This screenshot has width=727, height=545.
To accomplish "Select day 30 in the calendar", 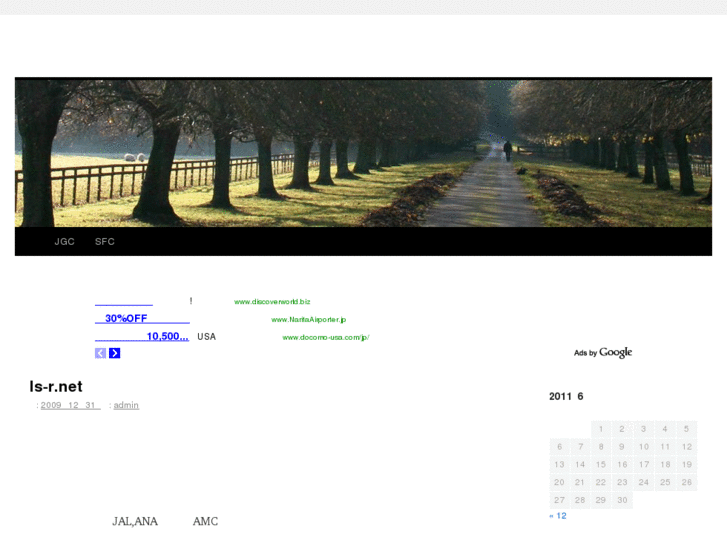I will tap(622, 500).
